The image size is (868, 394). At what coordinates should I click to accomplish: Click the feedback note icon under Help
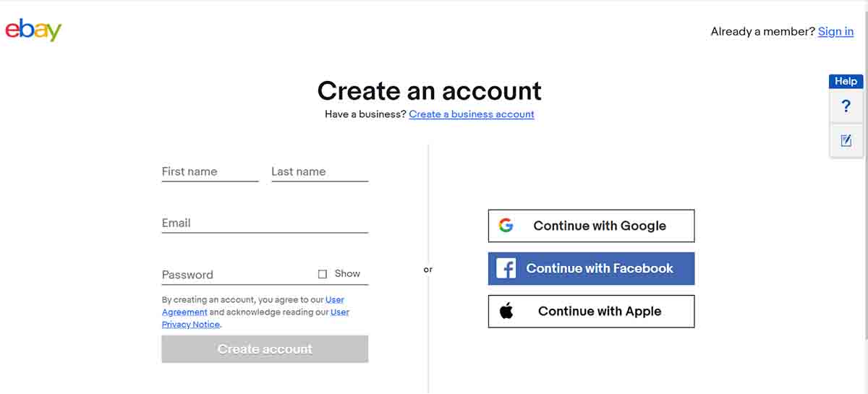pyautogui.click(x=846, y=140)
